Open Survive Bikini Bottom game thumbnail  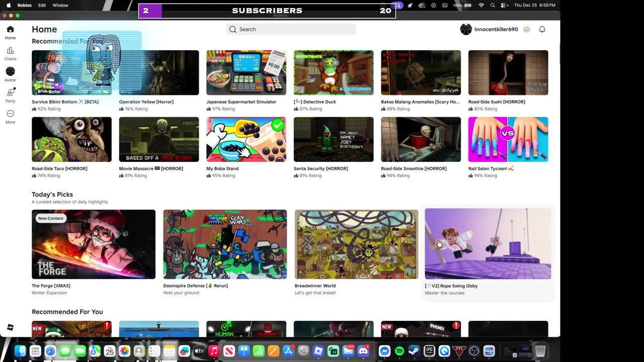click(x=71, y=72)
